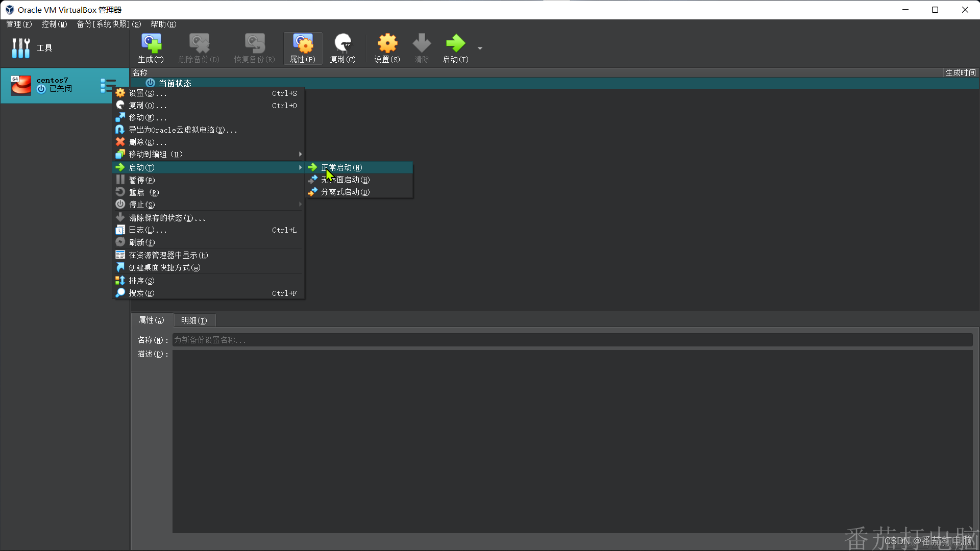This screenshot has width=980, height=551.
Task: Select the centos7 virtual machine
Action: [x=56, y=85]
